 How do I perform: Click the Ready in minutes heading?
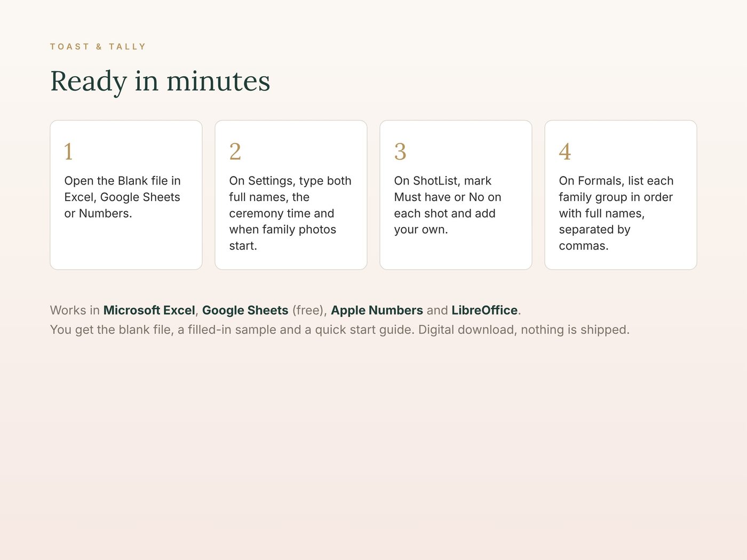[160, 82]
